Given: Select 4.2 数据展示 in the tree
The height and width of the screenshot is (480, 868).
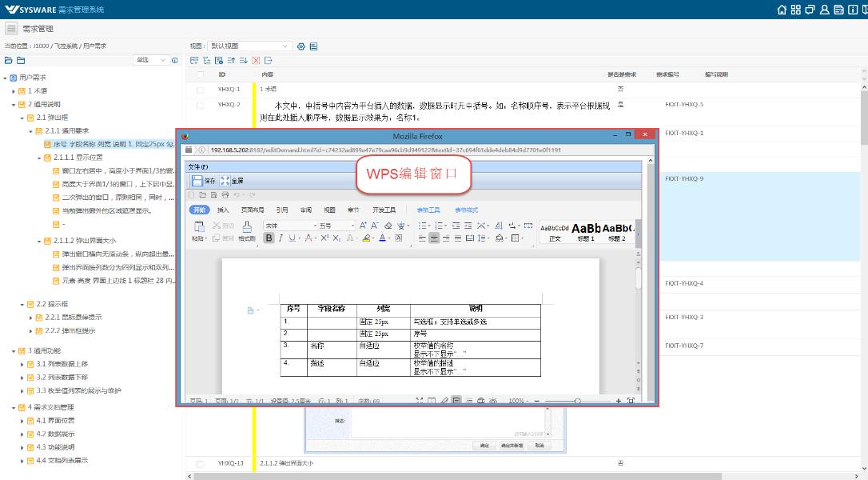Looking at the screenshot, I should [62, 434].
